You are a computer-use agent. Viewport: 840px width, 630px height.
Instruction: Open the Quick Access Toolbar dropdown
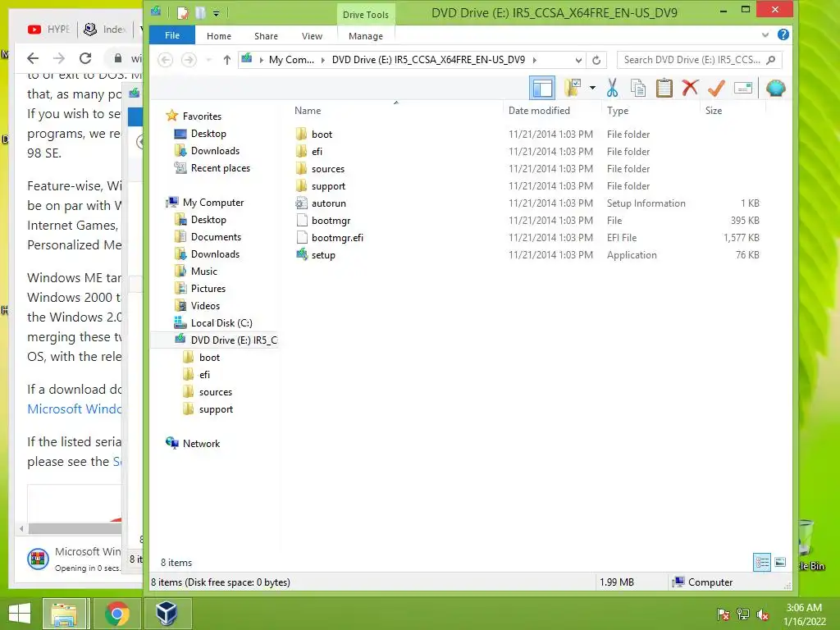click(x=216, y=13)
